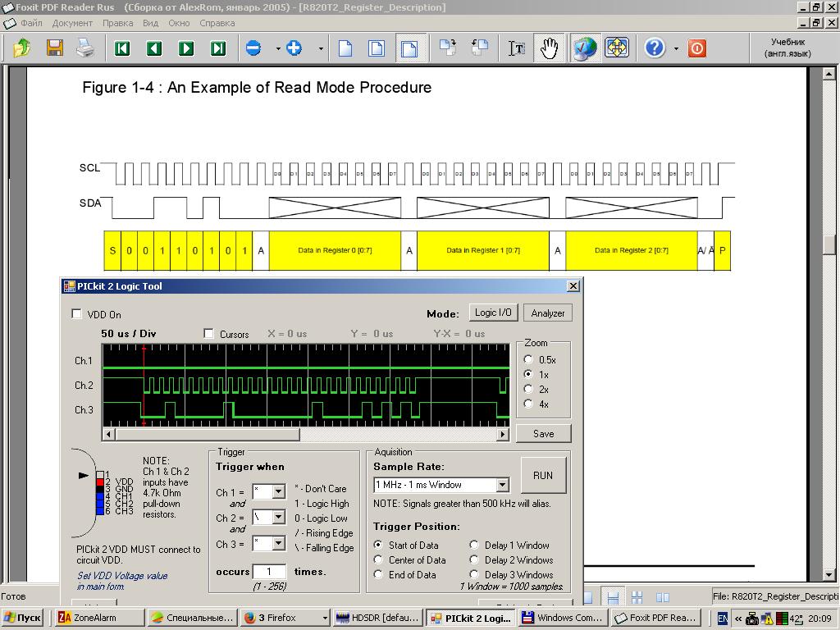Enable the Cursors checkbox
840x630 pixels.
coord(209,334)
